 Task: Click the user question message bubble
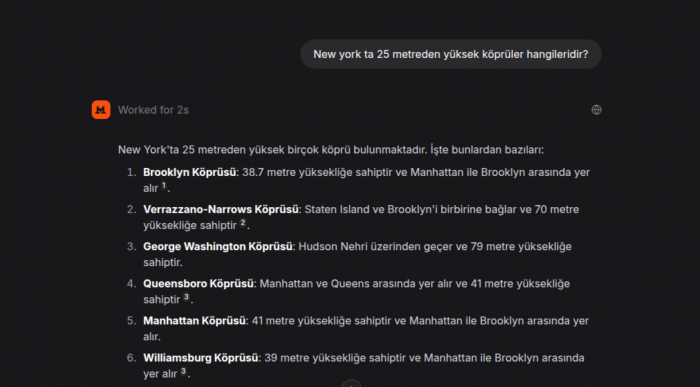coord(450,54)
